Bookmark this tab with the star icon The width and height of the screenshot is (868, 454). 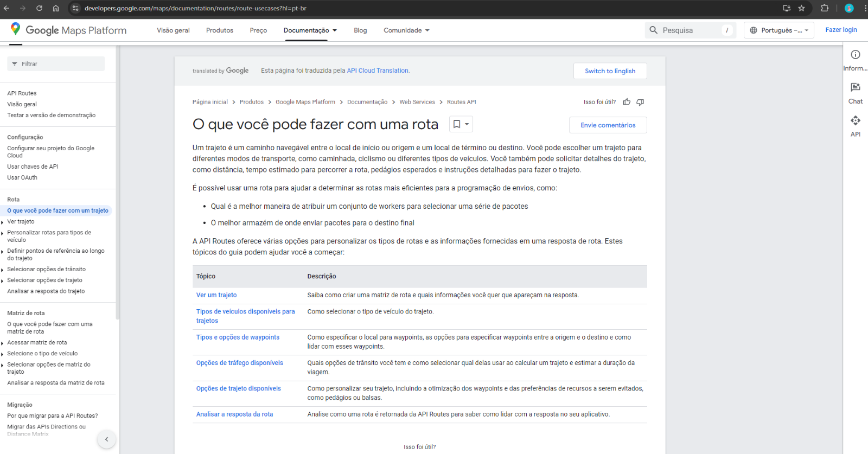tap(801, 8)
